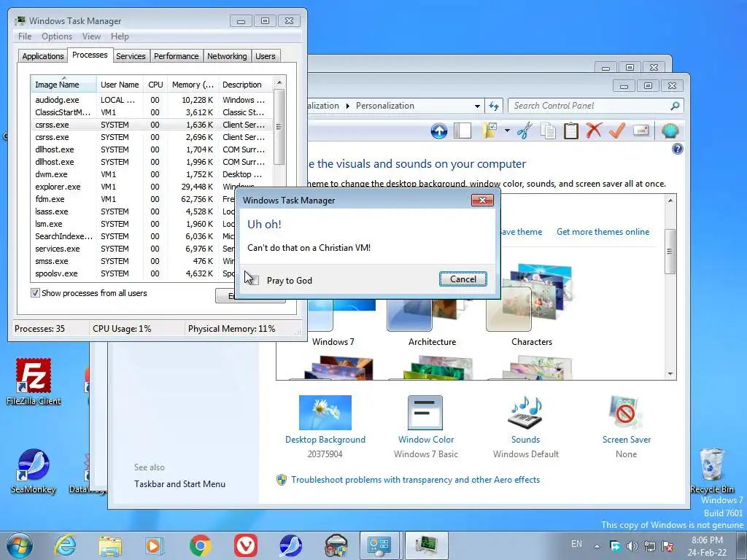Click the theme list scrollbar down arrow
This screenshot has height=560, width=747.
click(x=670, y=374)
